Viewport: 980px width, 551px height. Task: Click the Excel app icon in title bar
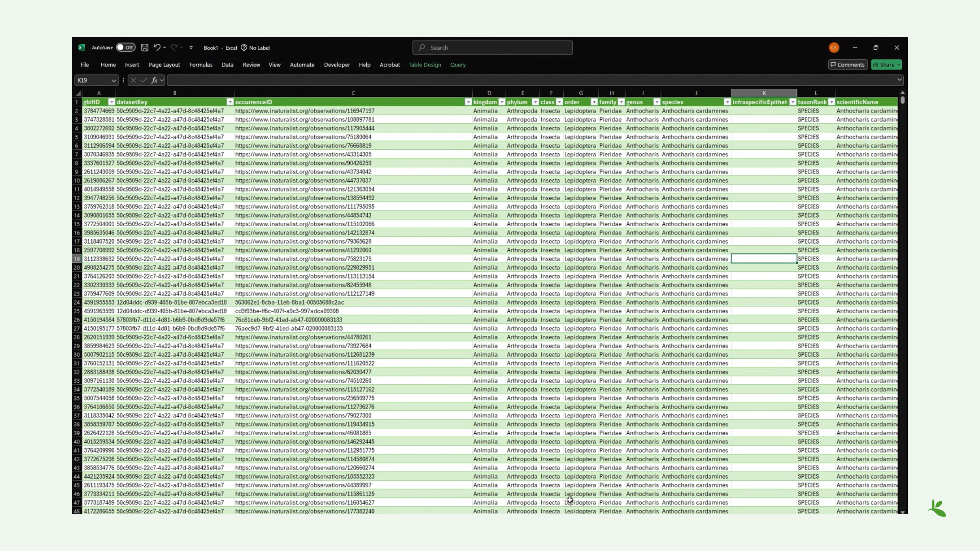coord(81,47)
